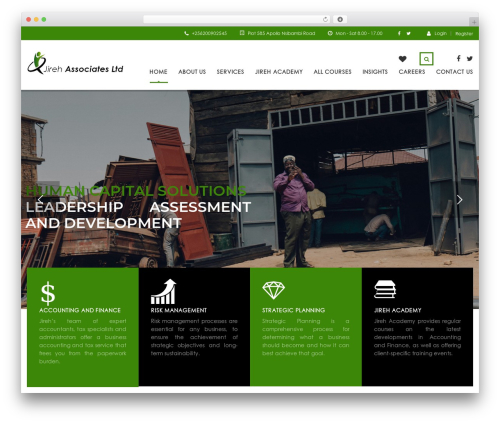Click the Login link
The image size is (500, 423).
pos(440,33)
